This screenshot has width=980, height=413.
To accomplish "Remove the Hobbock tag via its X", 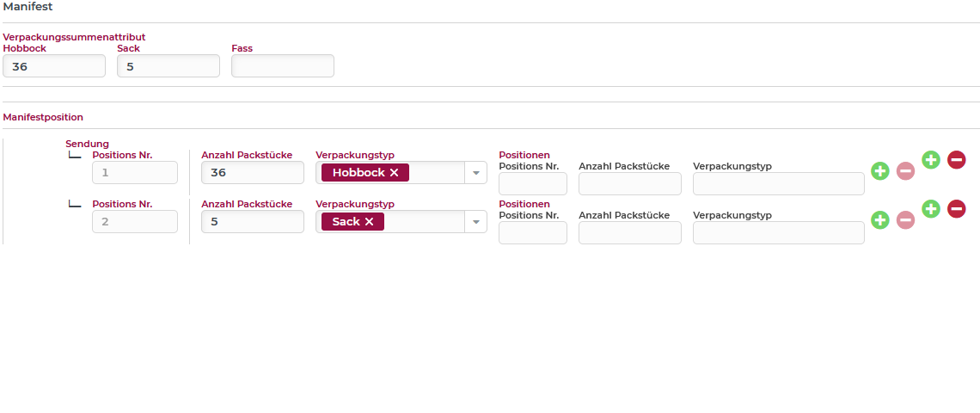I will tap(395, 173).
